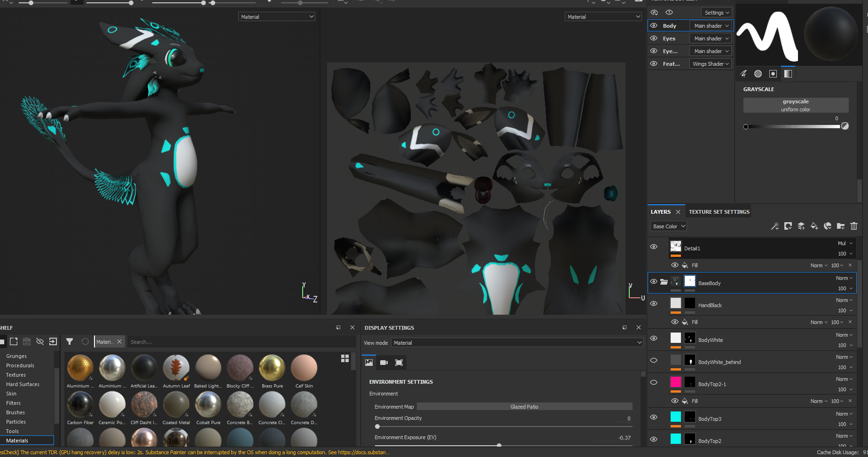Toggle the shelf hidden-eye icon
The width and height of the screenshot is (868, 457).
40,341
